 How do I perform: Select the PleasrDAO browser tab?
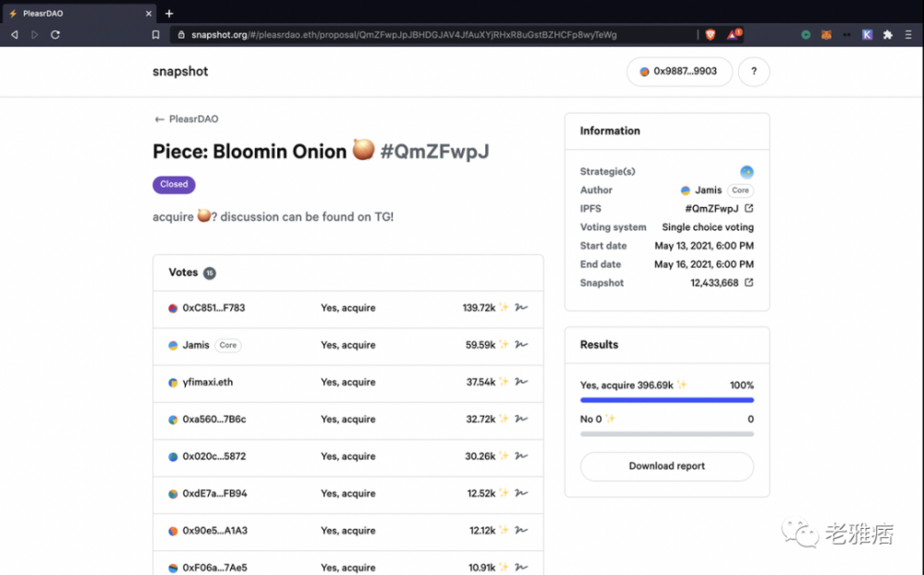coord(80,13)
